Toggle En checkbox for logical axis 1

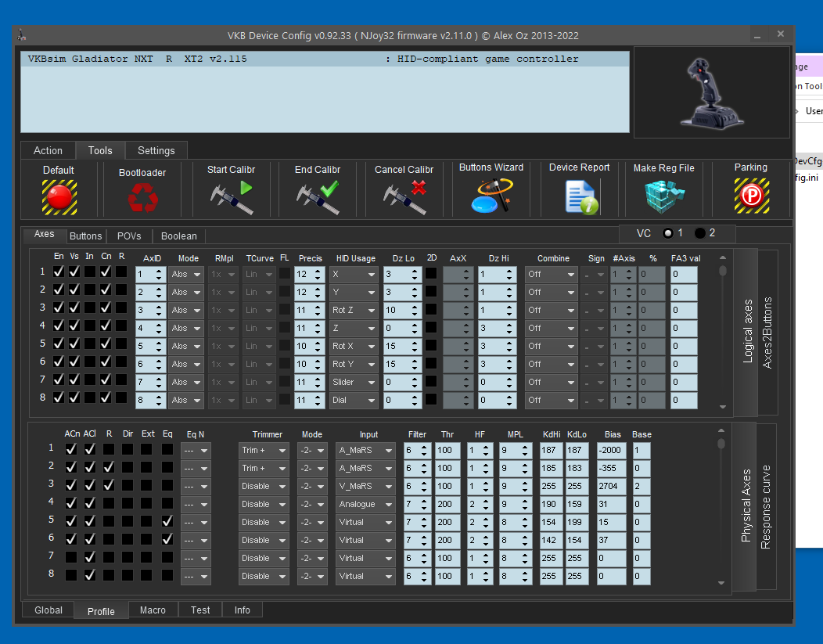(x=59, y=272)
